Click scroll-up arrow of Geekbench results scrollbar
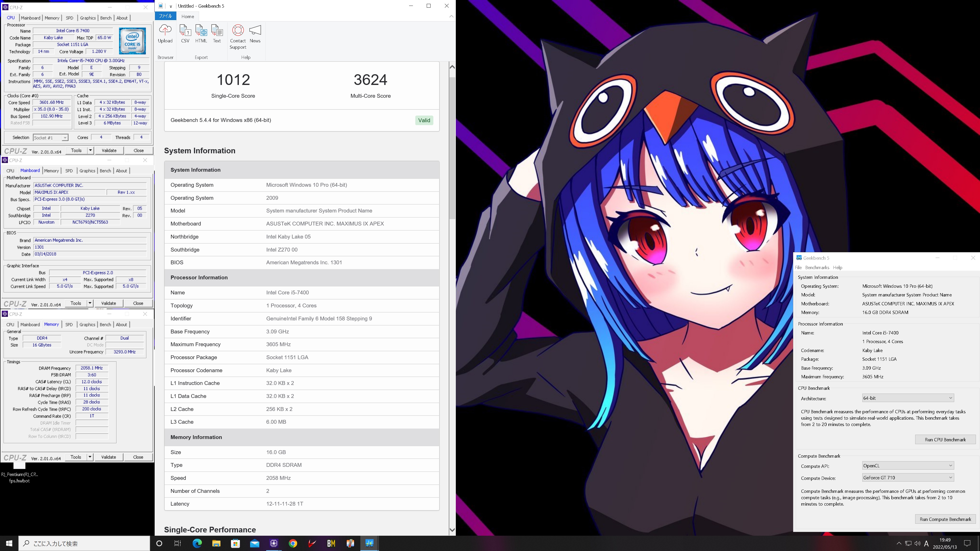The height and width of the screenshot is (551, 980). click(x=452, y=67)
